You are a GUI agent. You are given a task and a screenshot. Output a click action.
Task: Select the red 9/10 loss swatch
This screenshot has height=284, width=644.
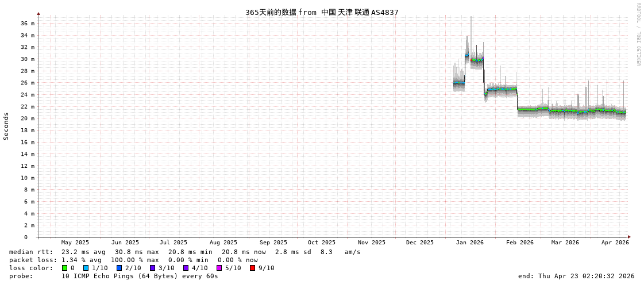(252, 268)
